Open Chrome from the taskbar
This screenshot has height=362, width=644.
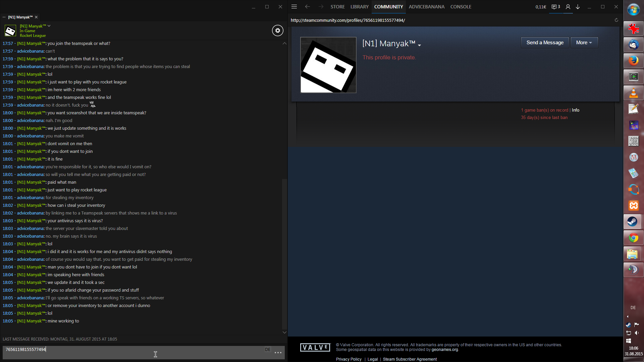[x=633, y=238]
